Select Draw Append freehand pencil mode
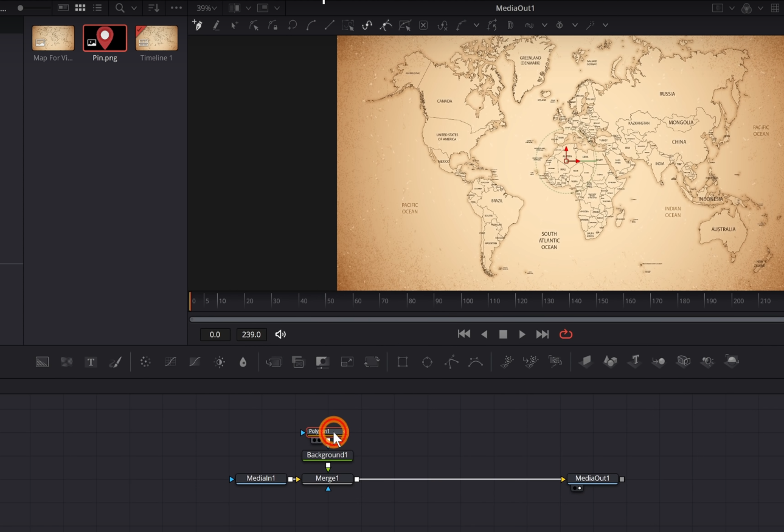 216,25
